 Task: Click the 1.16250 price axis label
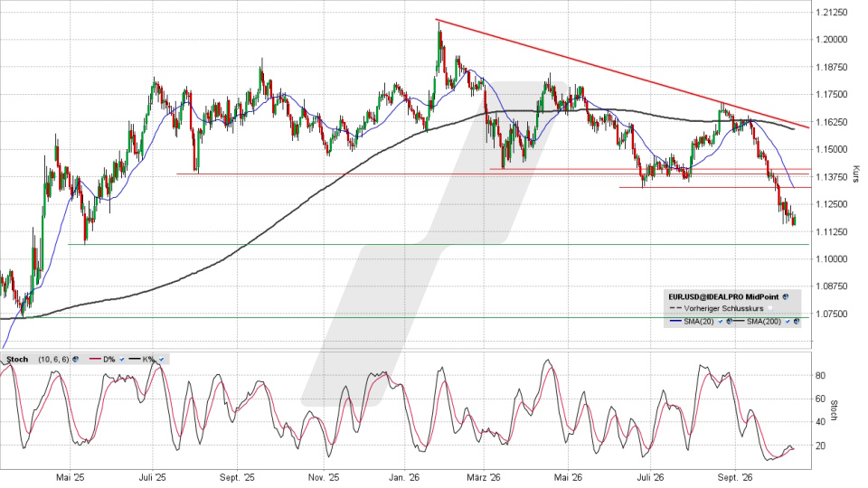tap(832, 122)
